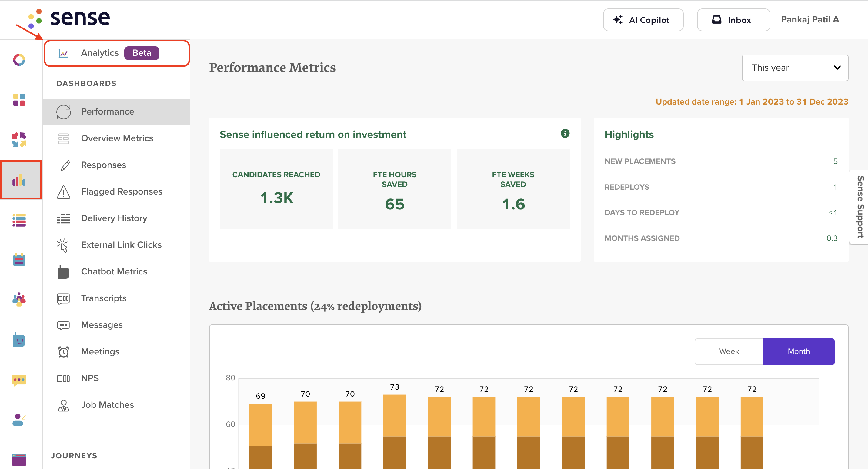
Task: View Transcripts
Action: (x=116, y=298)
